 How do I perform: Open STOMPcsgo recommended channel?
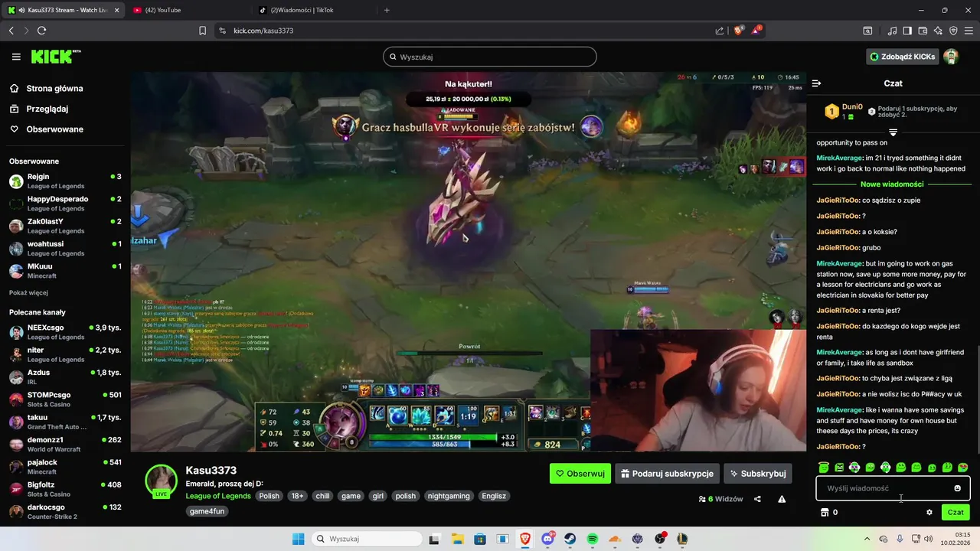(65, 399)
